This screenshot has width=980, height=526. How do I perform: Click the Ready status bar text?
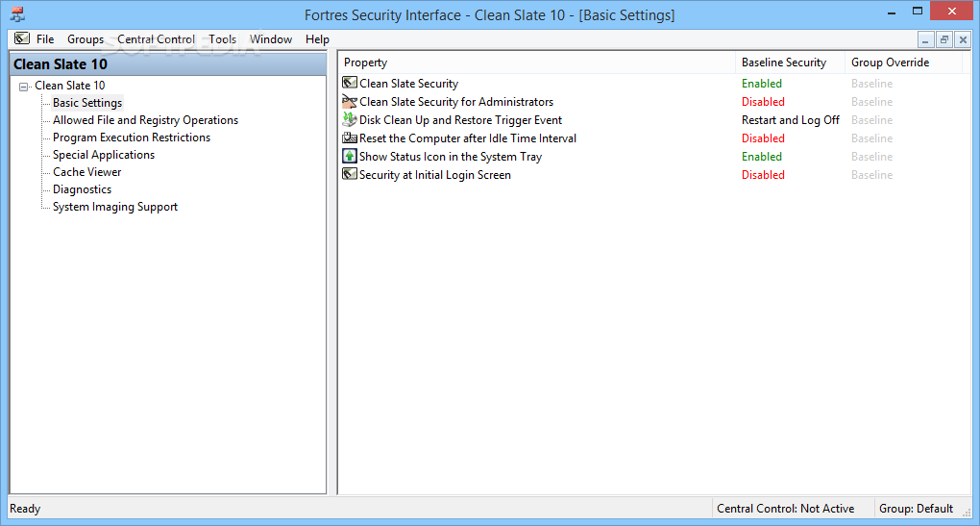[x=25, y=509]
